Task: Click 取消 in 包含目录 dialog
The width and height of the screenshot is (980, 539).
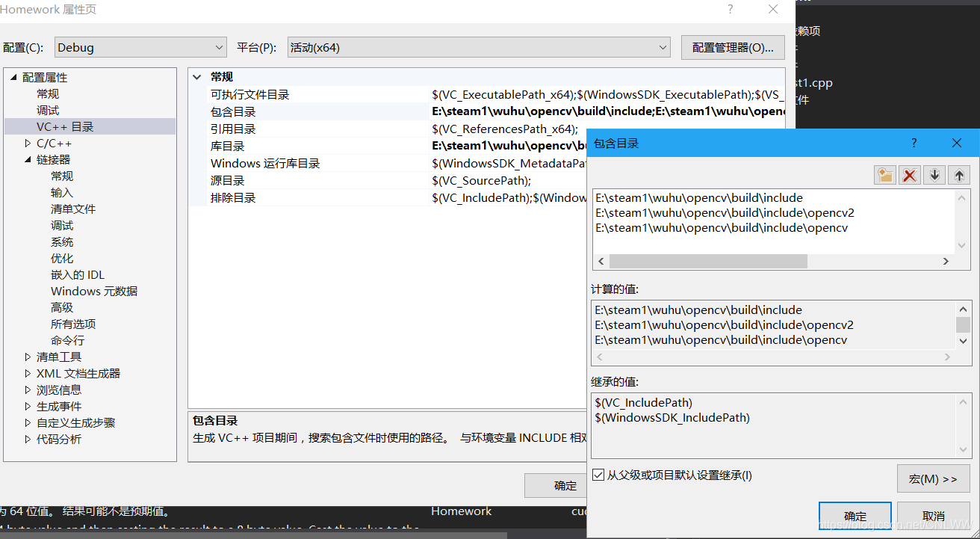Action: pyautogui.click(x=934, y=516)
